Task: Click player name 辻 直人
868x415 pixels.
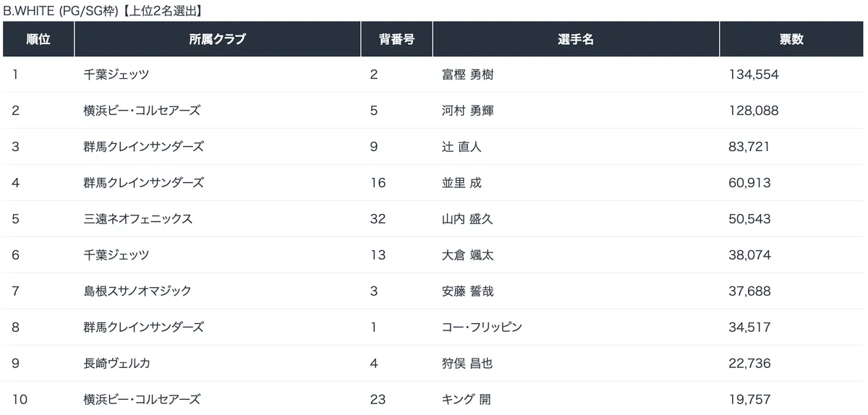Action: pos(461,147)
